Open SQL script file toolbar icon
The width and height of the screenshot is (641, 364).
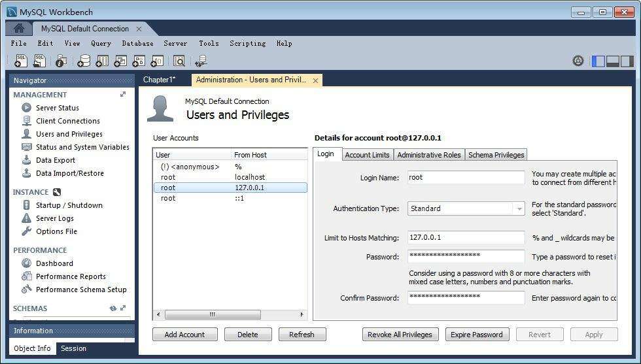(39, 61)
